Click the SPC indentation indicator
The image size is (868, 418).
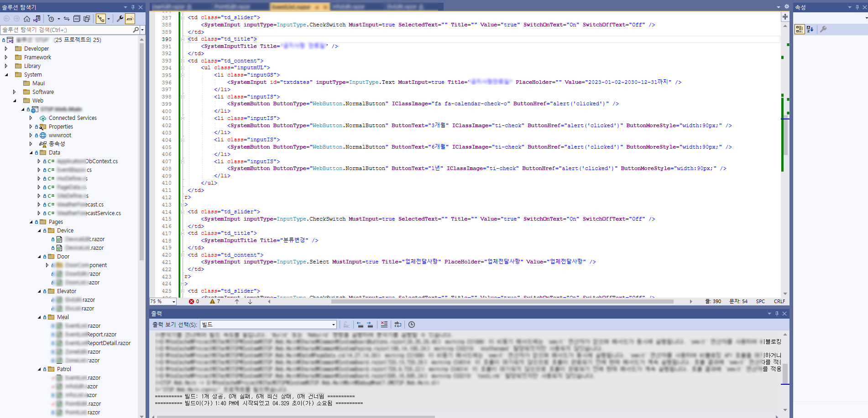[760, 301]
